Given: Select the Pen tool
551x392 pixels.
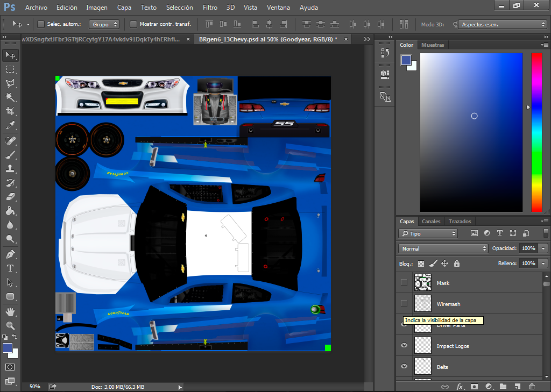Looking at the screenshot, I should [x=10, y=254].
